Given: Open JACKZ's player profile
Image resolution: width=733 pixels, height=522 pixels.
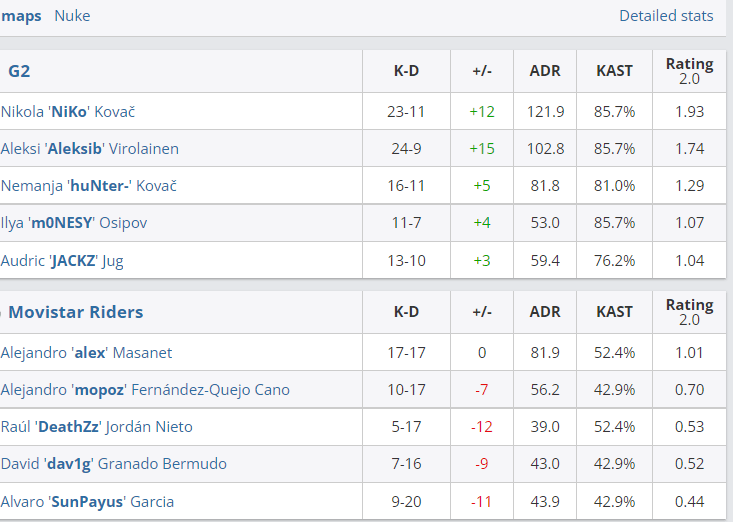Looking at the screenshot, I should 62,260.
